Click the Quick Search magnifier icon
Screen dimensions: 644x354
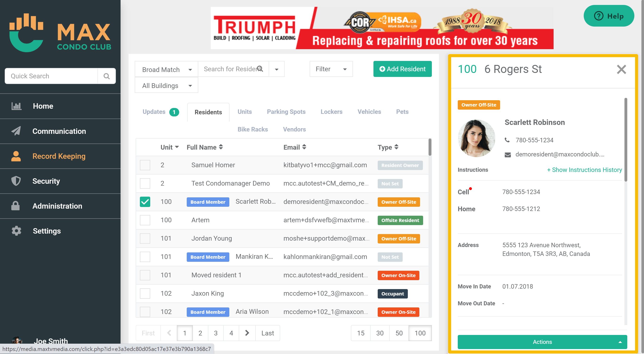tap(106, 76)
